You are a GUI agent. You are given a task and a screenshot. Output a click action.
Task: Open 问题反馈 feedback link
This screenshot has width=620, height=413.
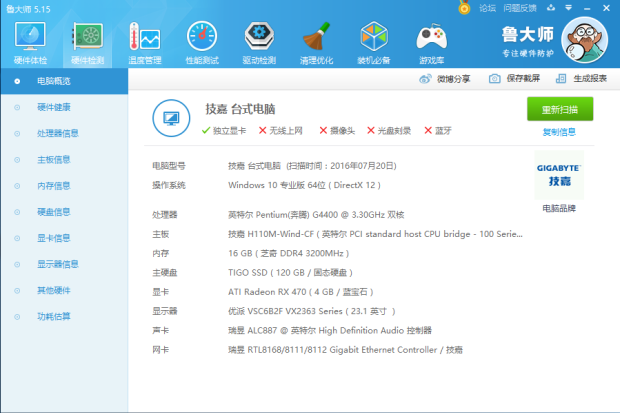[x=520, y=8]
